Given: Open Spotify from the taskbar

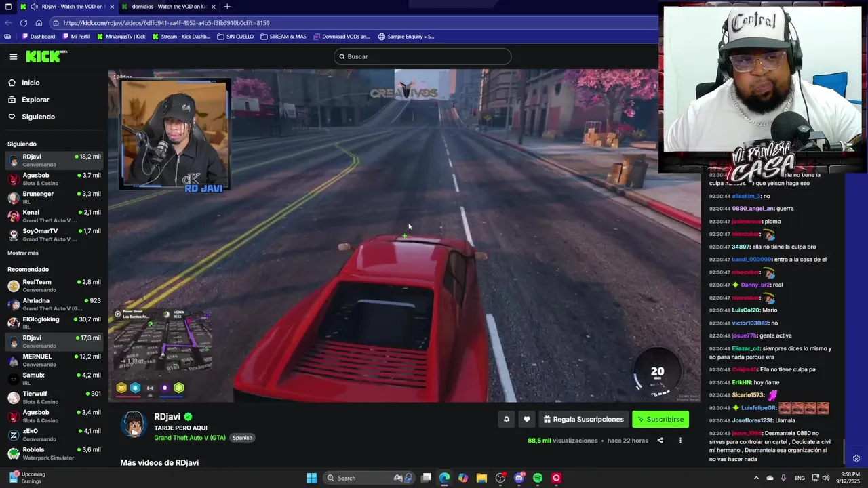Looking at the screenshot, I should (x=538, y=478).
